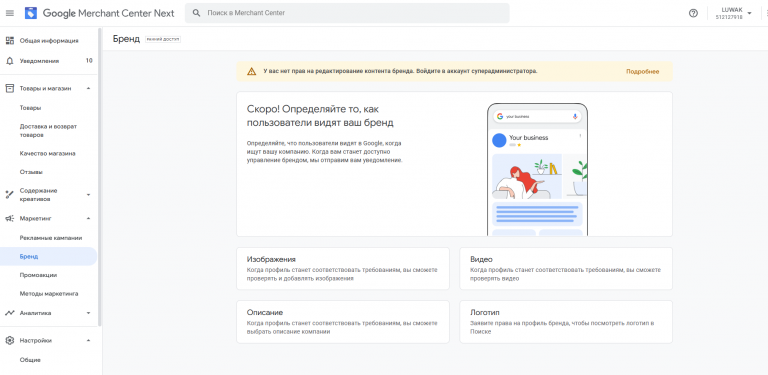Open Доставка и возврат товаров

[49, 131]
